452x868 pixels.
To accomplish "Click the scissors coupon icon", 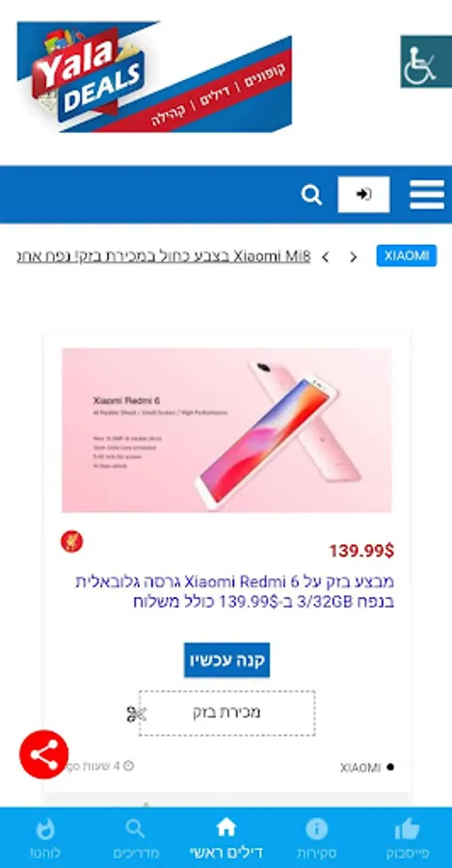I will [136, 714].
